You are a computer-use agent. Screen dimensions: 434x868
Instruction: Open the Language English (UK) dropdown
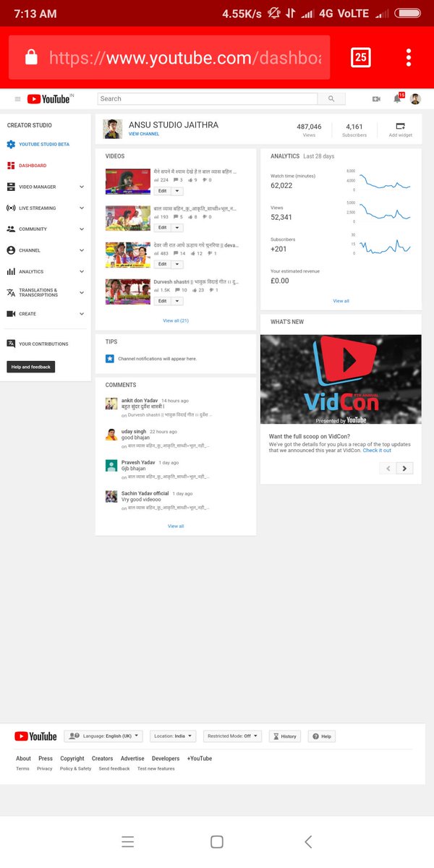pos(104,736)
